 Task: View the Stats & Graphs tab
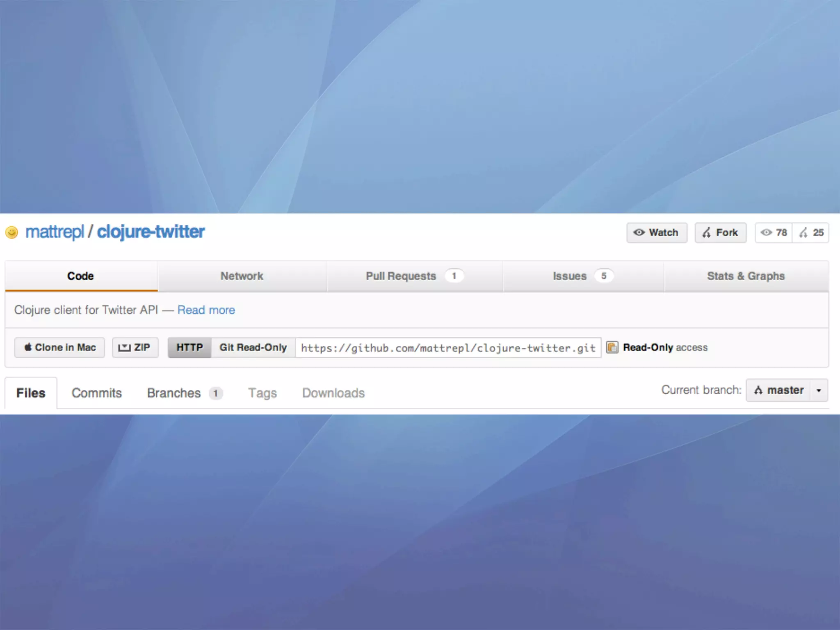(746, 276)
